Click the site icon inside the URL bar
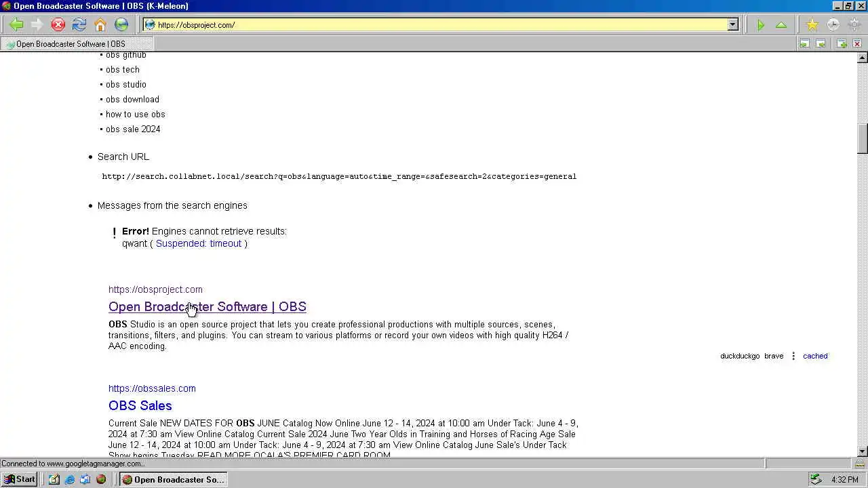 coord(151,25)
